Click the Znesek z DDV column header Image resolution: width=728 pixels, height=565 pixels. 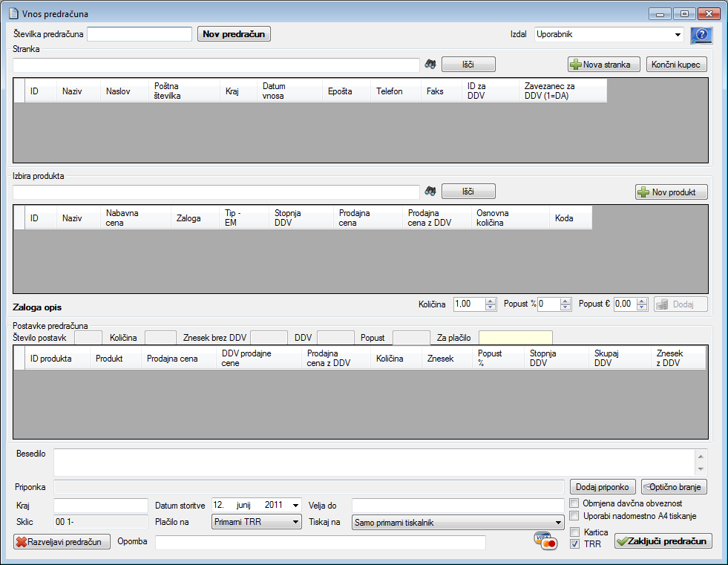(678, 359)
